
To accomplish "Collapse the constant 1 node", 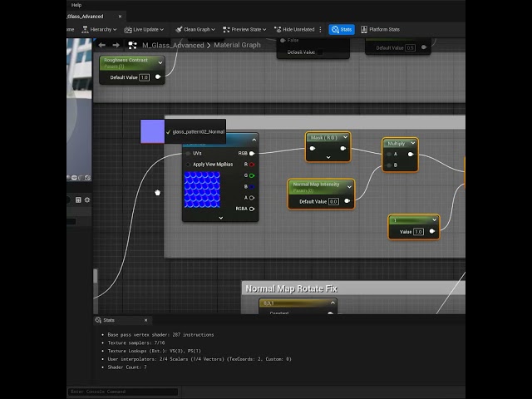I will pyautogui.click(x=434, y=220).
